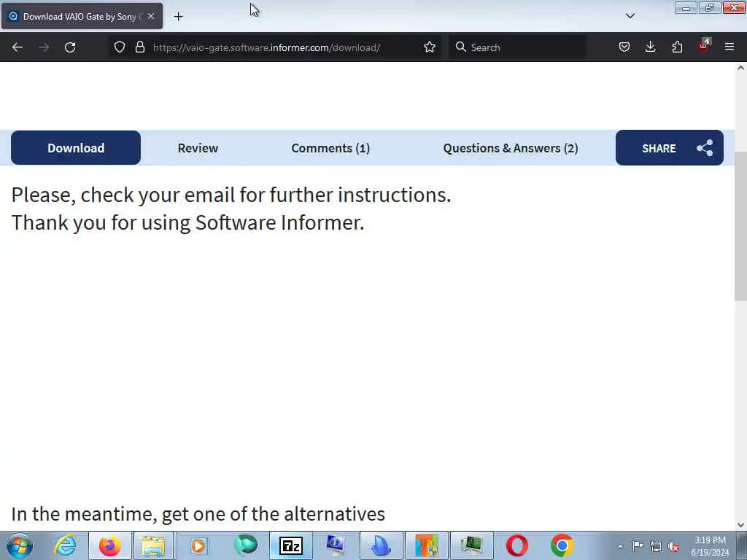Open the 7-Zip taskbar icon

click(x=291, y=545)
